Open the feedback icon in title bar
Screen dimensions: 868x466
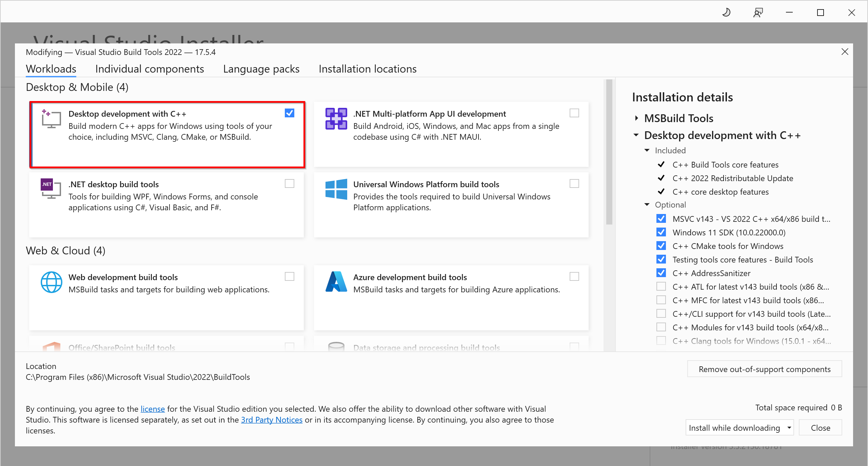pos(758,13)
